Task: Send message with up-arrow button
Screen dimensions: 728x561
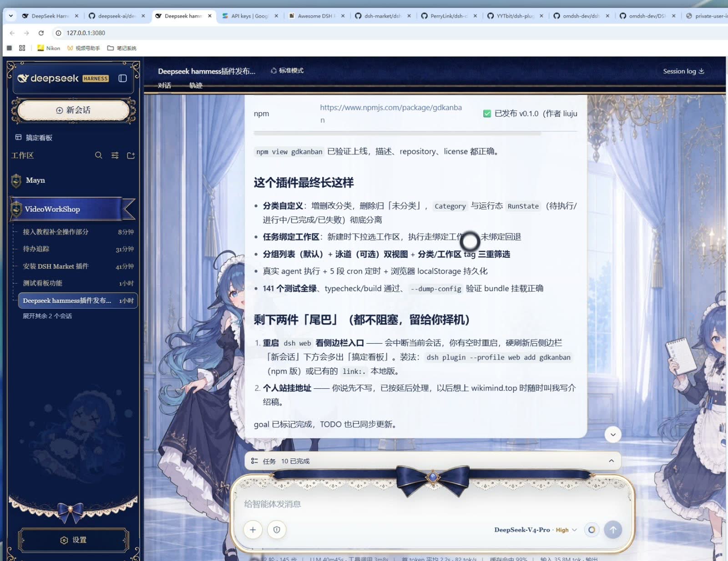Action: tap(613, 530)
